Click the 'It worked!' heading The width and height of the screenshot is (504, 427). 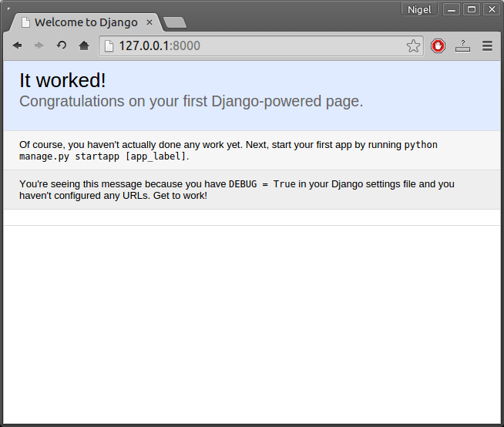(62, 80)
